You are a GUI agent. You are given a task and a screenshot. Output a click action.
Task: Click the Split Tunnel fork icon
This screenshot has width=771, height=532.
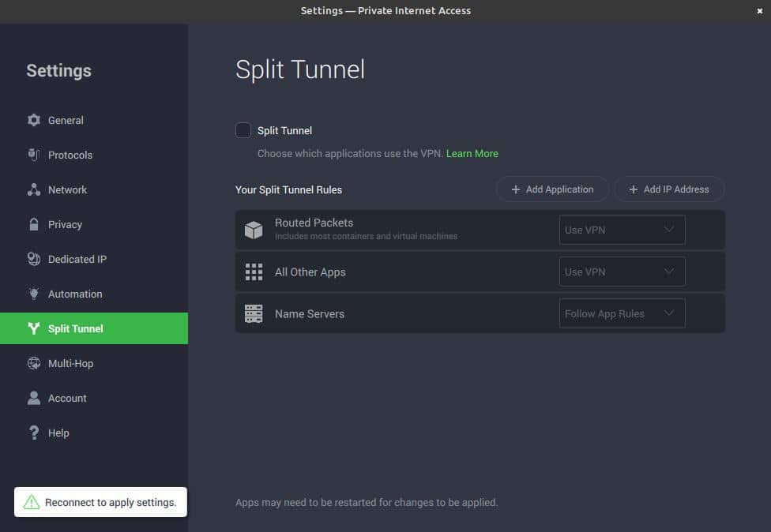[33, 328]
